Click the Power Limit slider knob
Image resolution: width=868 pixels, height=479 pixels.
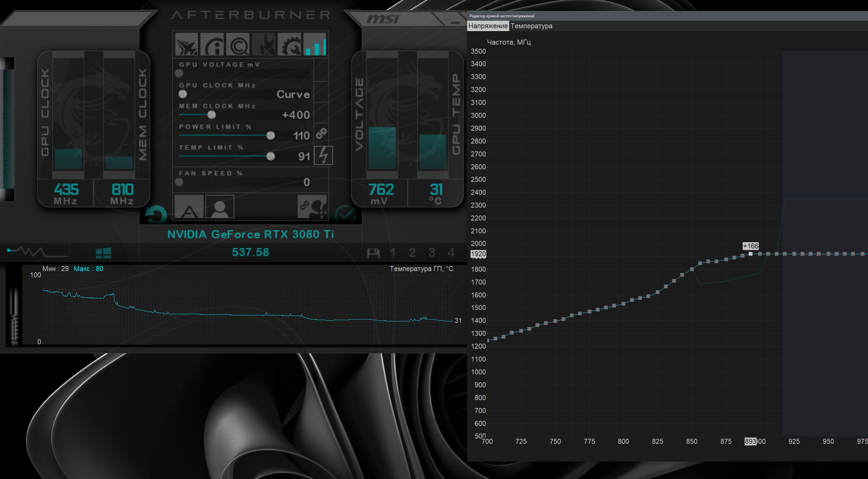pyautogui.click(x=270, y=135)
